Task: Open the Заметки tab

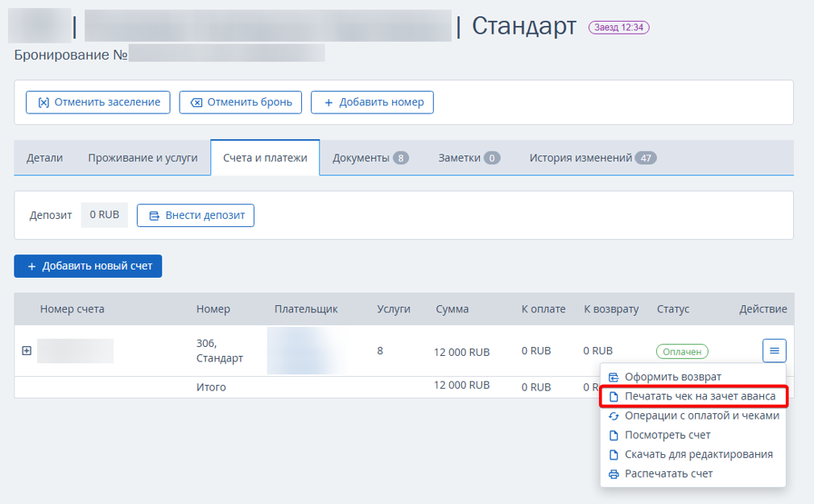Action: point(469,158)
